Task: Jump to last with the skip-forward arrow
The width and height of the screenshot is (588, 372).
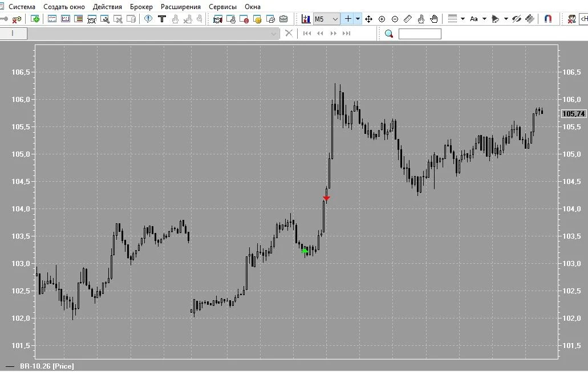Action: [347, 34]
